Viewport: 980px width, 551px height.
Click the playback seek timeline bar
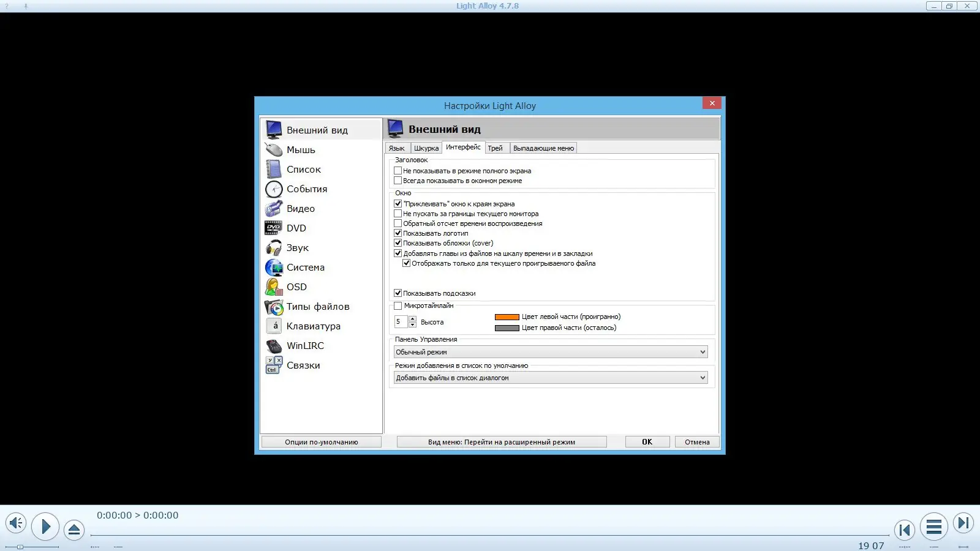(x=490, y=535)
